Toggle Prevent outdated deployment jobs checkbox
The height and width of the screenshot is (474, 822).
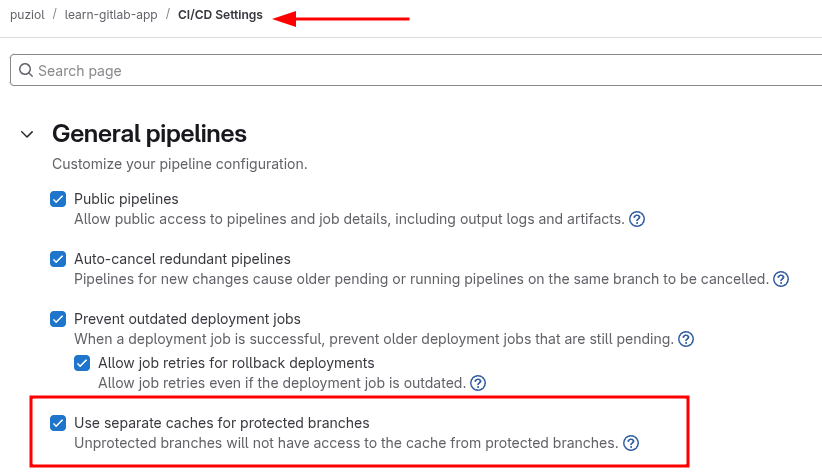tap(58, 319)
